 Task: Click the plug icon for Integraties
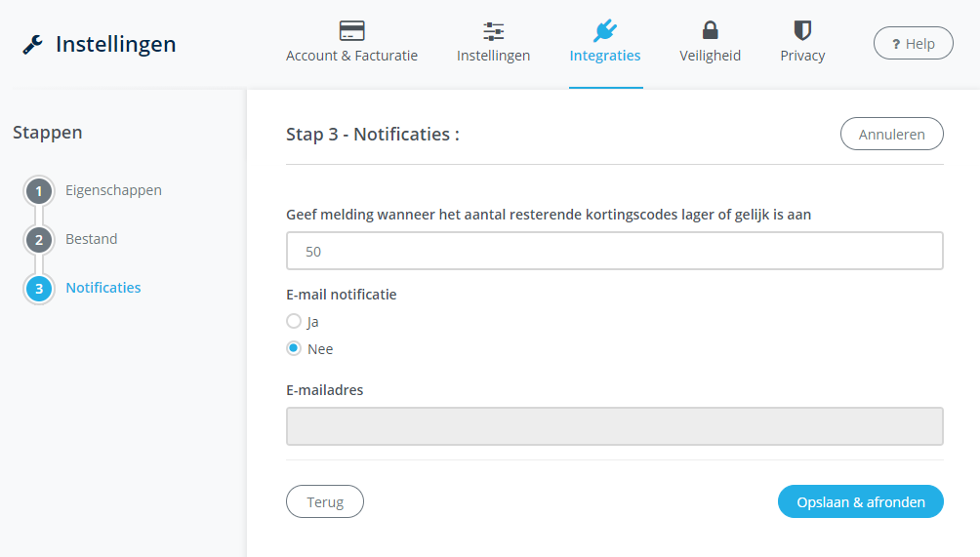pyautogui.click(x=605, y=30)
